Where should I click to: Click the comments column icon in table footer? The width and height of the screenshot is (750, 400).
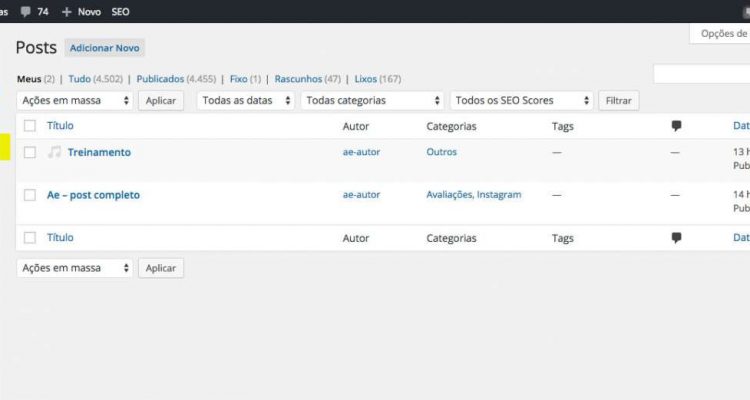pyautogui.click(x=676, y=238)
